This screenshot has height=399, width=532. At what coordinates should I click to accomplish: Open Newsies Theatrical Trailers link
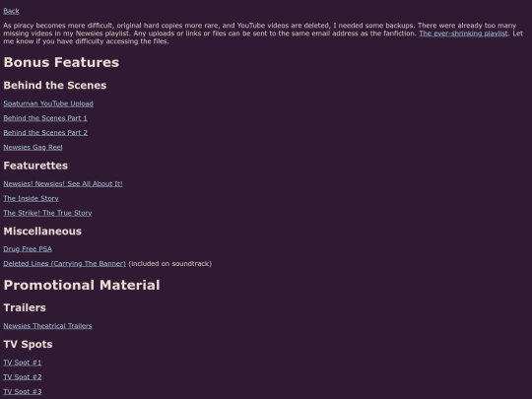(47, 326)
